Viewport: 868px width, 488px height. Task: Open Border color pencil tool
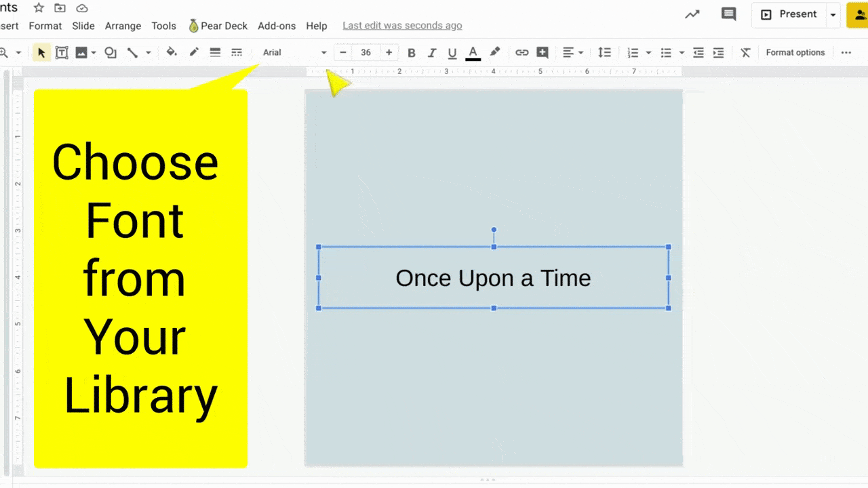[194, 52]
